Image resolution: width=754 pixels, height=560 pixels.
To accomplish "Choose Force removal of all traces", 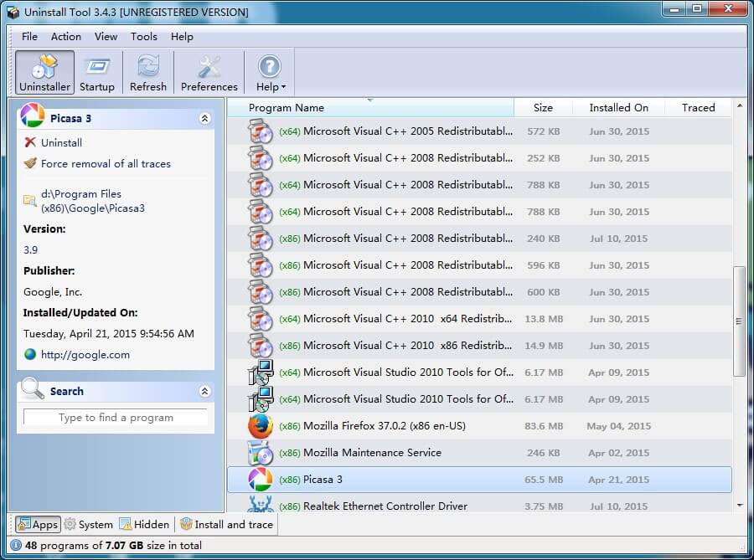I will (106, 164).
